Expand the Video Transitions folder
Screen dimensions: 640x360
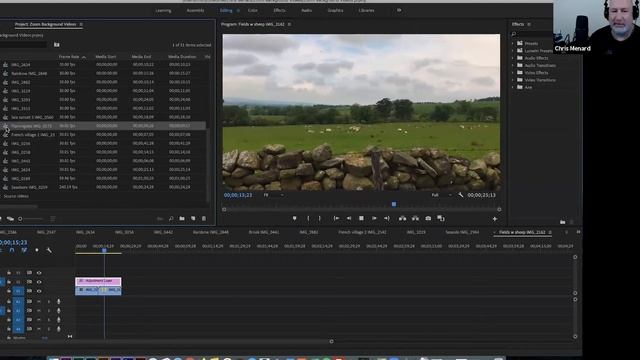513,80
